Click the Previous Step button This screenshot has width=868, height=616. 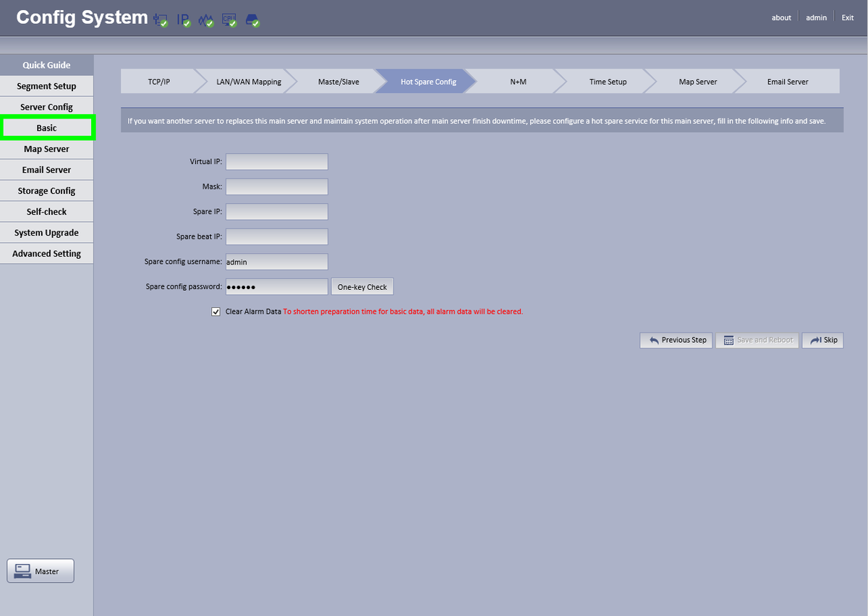(x=676, y=340)
